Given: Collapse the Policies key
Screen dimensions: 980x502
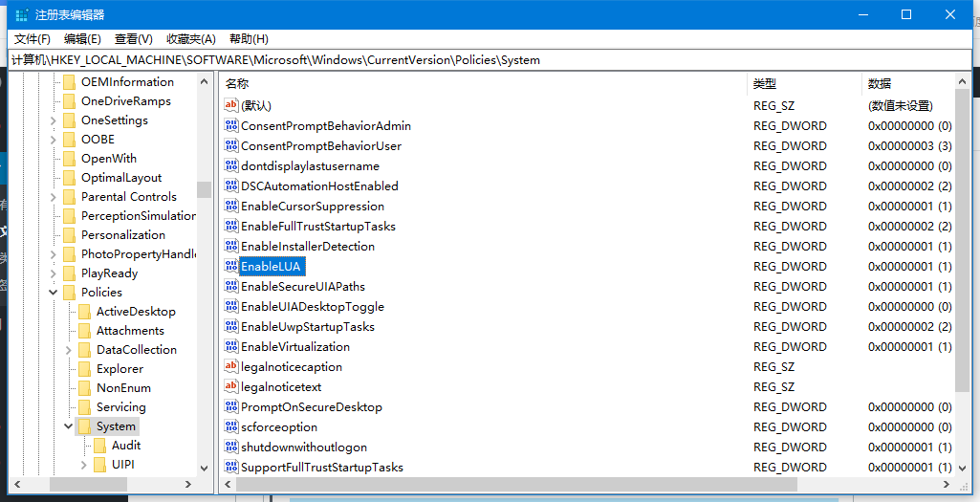Looking at the screenshot, I should point(54,292).
